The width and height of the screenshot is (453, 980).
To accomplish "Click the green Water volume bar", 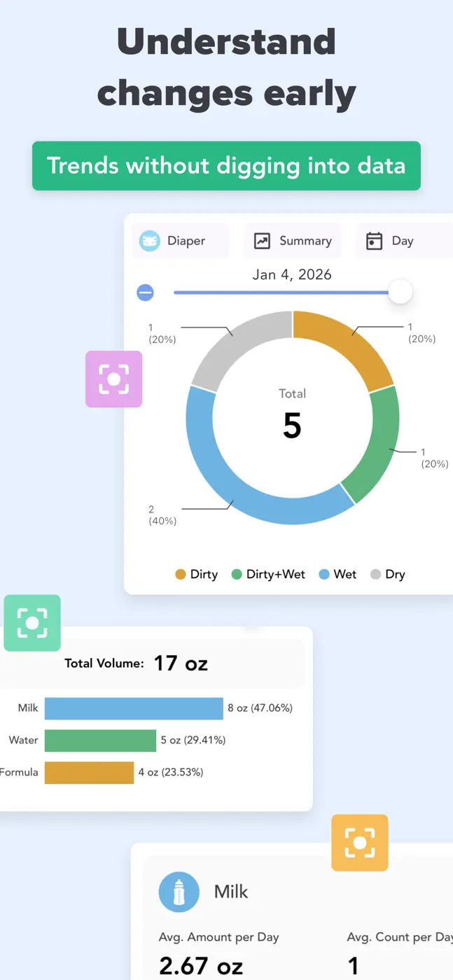I will [100, 741].
